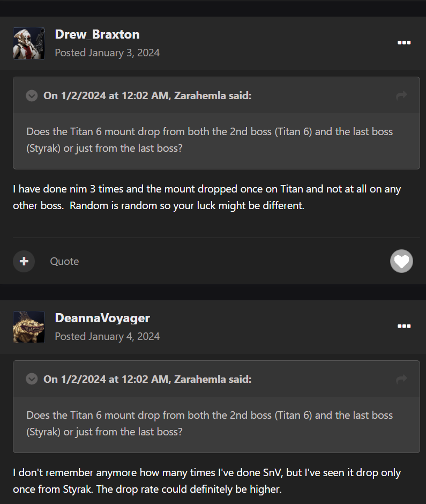Click the Quote link under Drew_Braxton's post

point(64,261)
